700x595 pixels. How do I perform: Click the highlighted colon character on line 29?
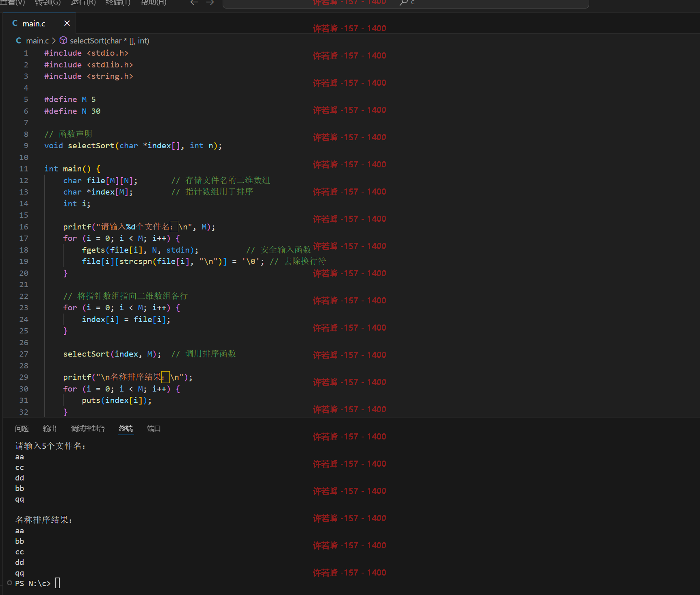165,377
